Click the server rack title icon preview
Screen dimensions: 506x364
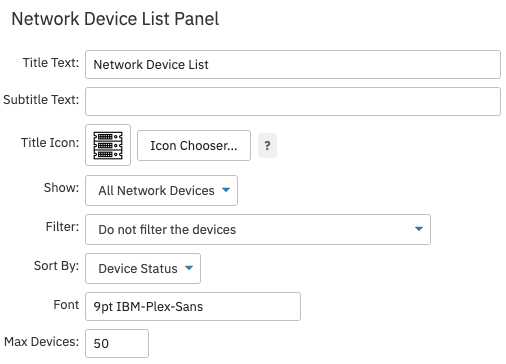point(108,145)
